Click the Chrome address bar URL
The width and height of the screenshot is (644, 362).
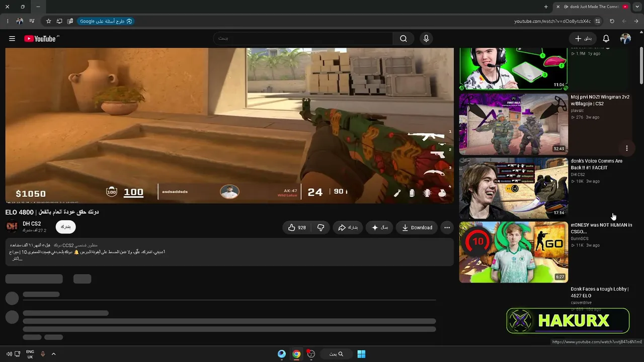click(552, 21)
